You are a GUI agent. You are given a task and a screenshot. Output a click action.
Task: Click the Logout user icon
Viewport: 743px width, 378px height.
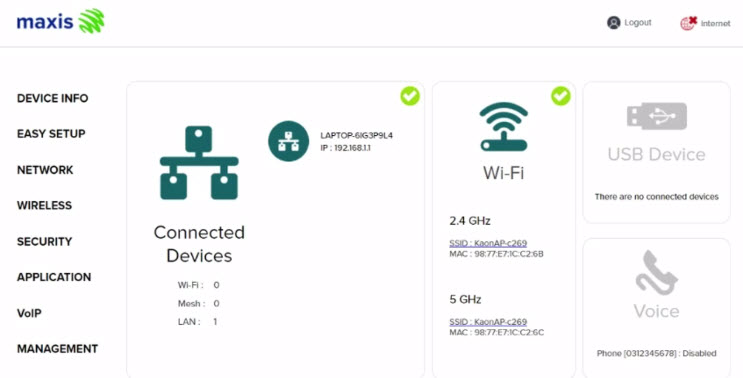[x=614, y=23]
